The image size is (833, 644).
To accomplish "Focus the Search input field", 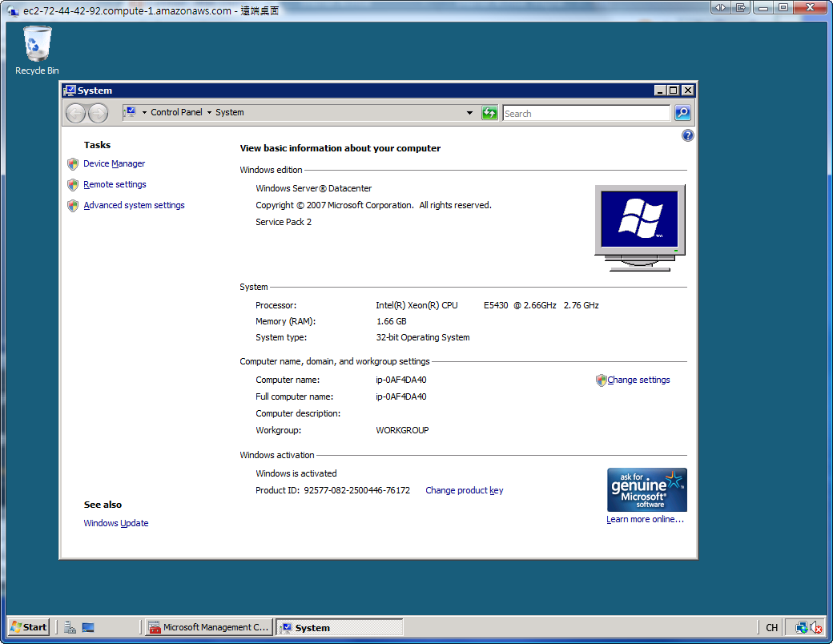I will point(586,113).
